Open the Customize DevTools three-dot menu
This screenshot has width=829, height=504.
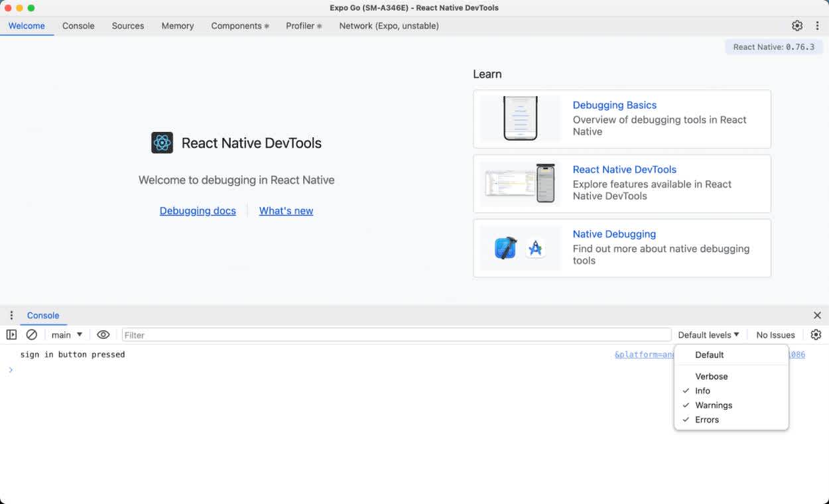click(x=817, y=25)
